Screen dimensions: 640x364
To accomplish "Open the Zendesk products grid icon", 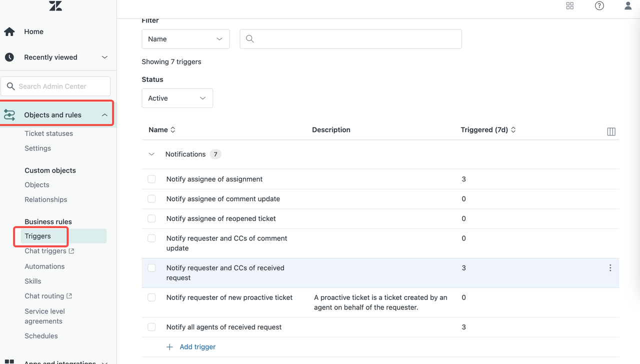I will point(569,6).
